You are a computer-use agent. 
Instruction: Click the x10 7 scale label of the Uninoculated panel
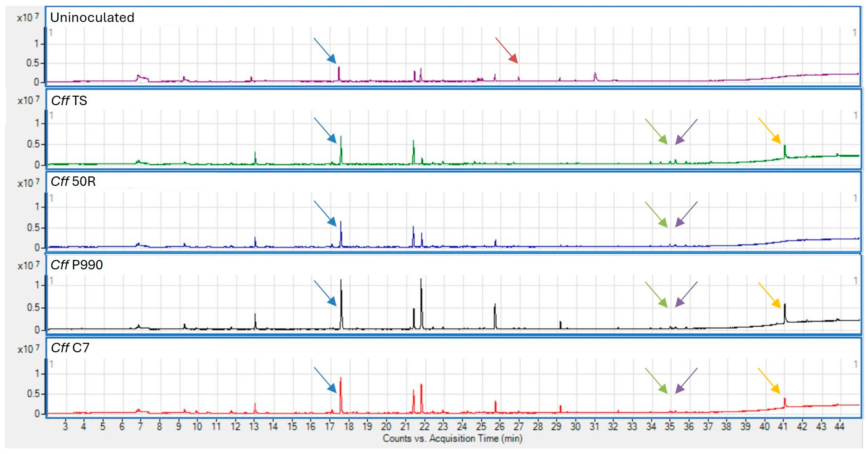click(28, 18)
